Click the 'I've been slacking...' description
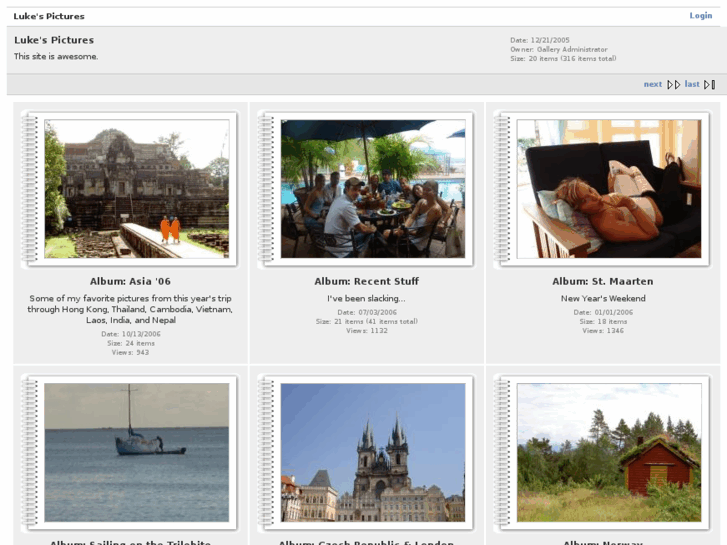The height and width of the screenshot is (545, 727). 366,298
